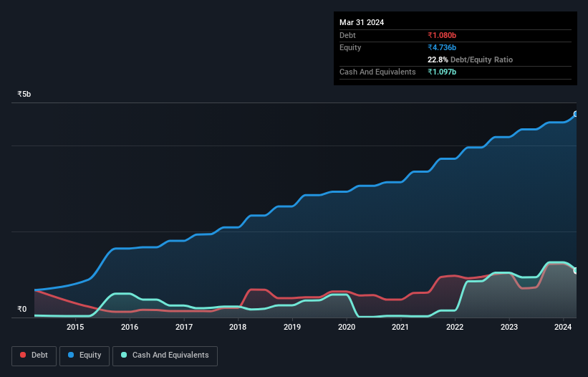Click the Debt label in tooltip
Viewport: 588px width, 377px height.
[x=347, y=35]
